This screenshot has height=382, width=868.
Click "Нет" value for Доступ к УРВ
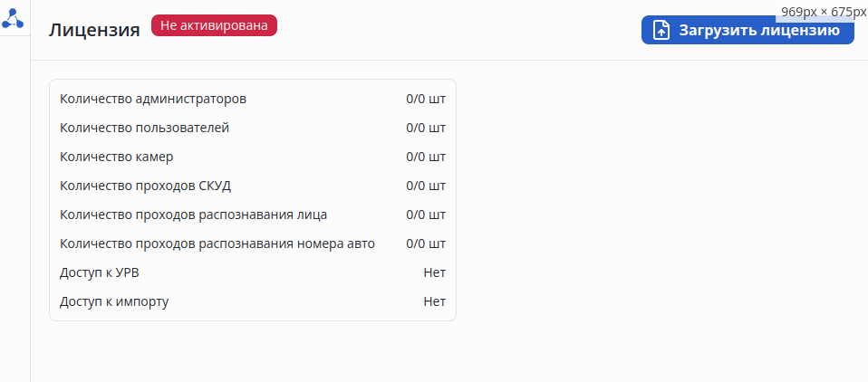[434, 272]
